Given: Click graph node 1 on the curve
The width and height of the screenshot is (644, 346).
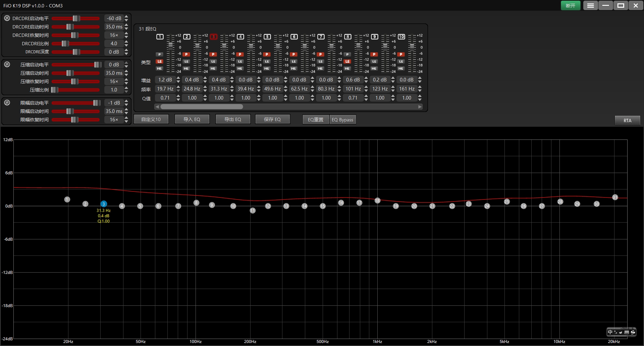Looking at the screenshot, I should click(67, 199).
